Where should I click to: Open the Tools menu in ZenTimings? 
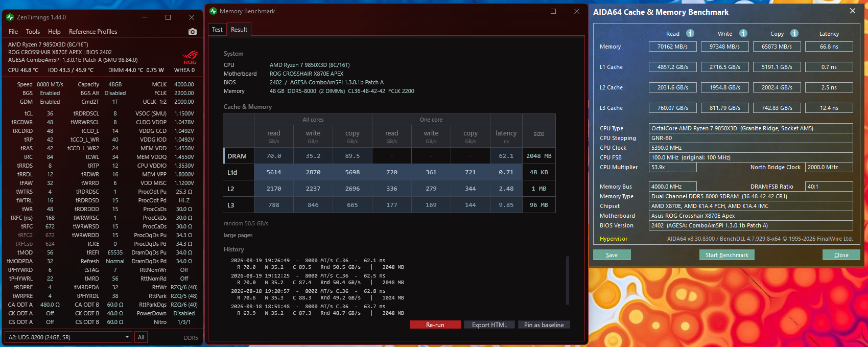click(x=33, y=32)
